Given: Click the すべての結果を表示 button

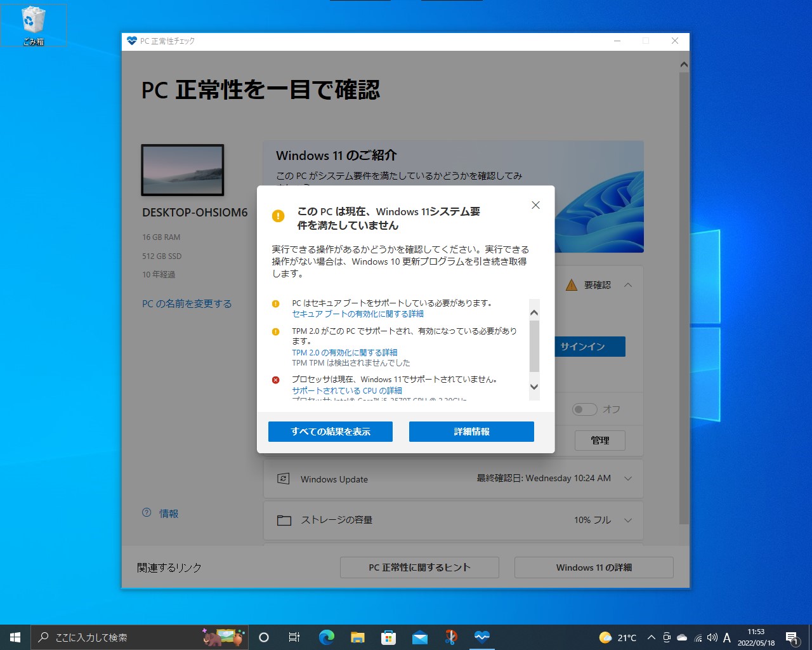Looking at the screenshot, I should pos(330,432).
